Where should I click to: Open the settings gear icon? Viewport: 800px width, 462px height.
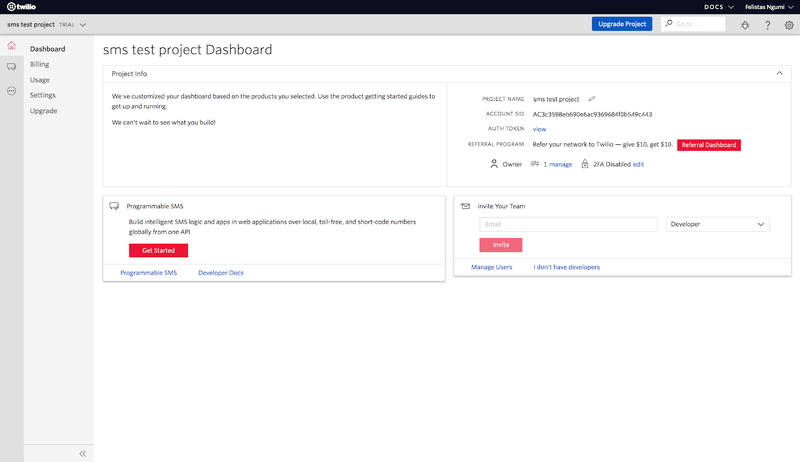click(x=789, y=25)
